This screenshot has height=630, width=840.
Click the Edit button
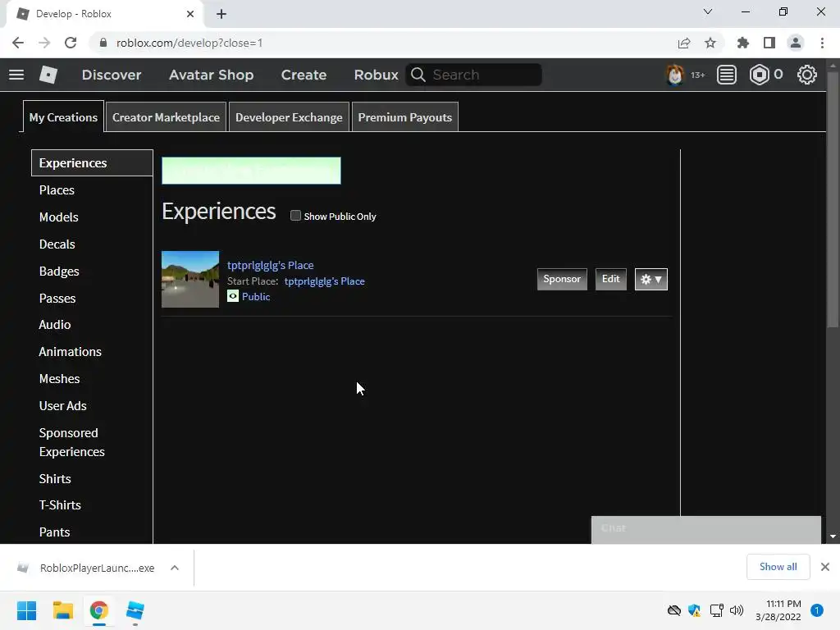coord(610,279)
